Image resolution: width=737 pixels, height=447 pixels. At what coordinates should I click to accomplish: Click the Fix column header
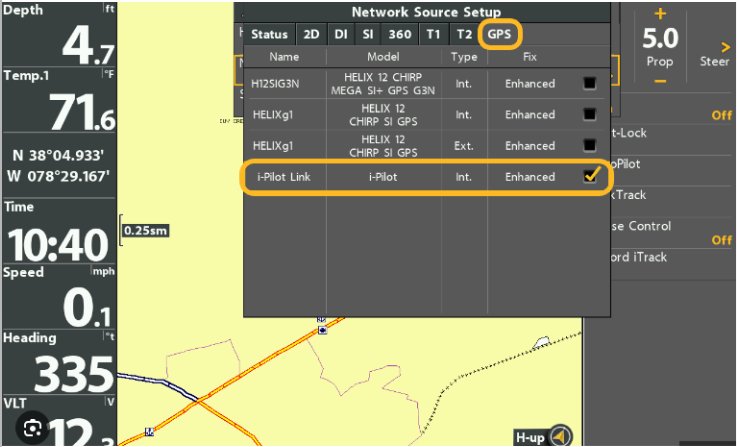pos(530,56)
